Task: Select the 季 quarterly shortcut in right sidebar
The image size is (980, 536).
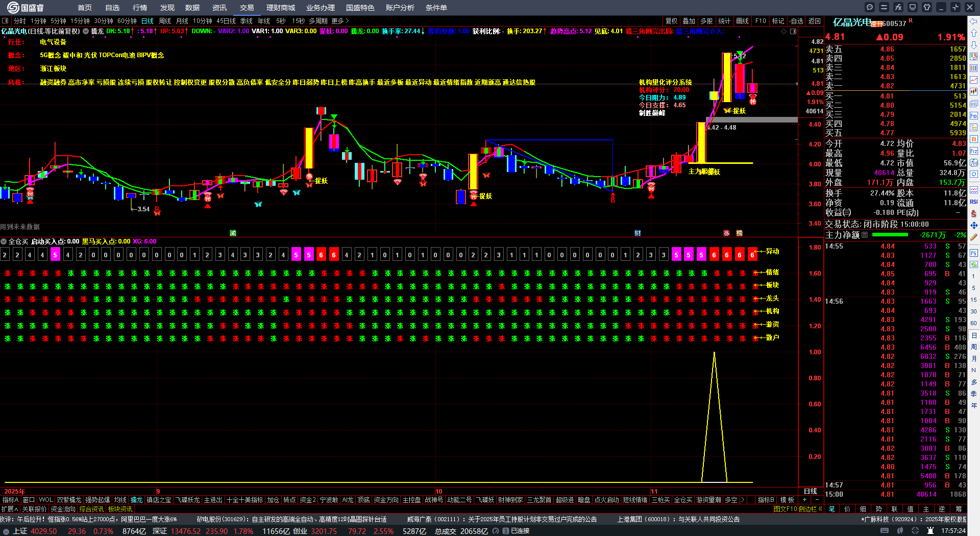Action: coord(974,394)
